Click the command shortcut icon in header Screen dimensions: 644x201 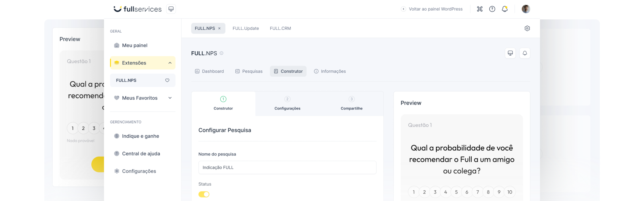pos(480,9)
